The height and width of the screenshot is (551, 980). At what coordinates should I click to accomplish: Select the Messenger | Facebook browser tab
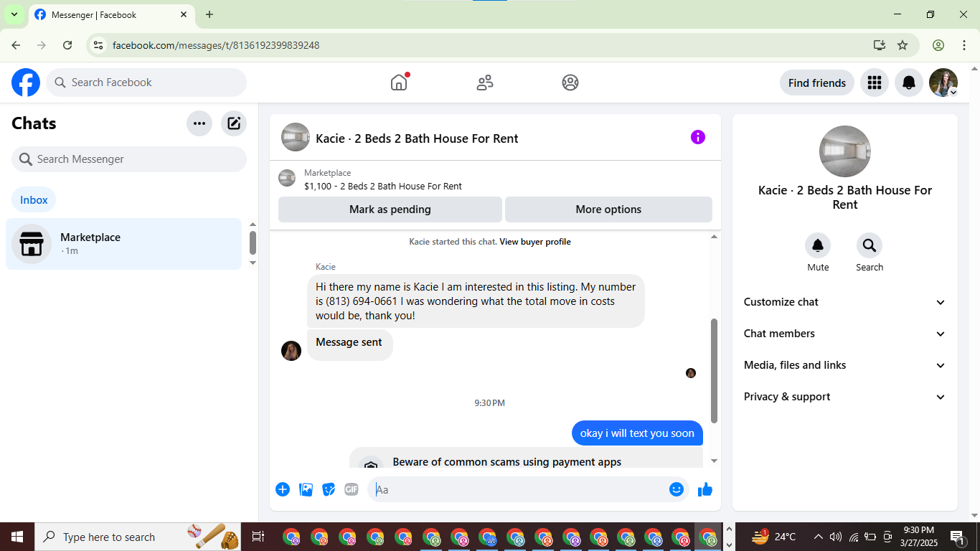111,15
